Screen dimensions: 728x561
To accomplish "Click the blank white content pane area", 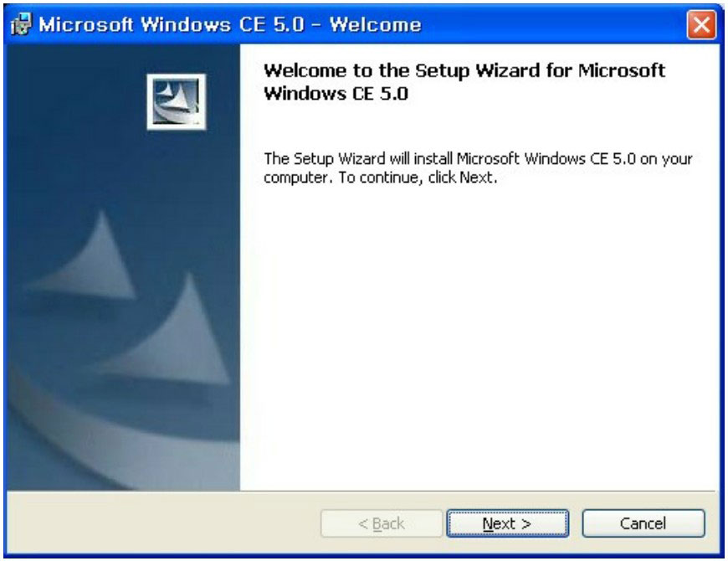I will coord(478,334).
